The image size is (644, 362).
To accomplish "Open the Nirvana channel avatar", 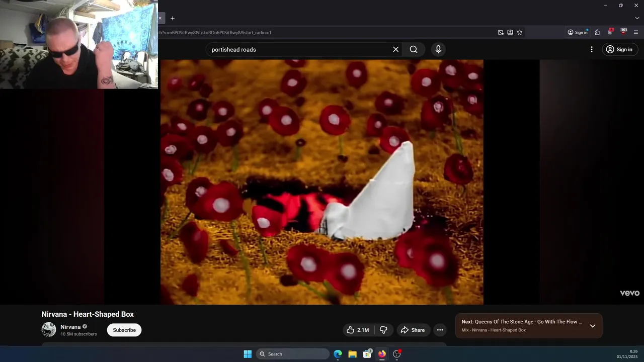I will pyautogui.click(x=49, y=330).
